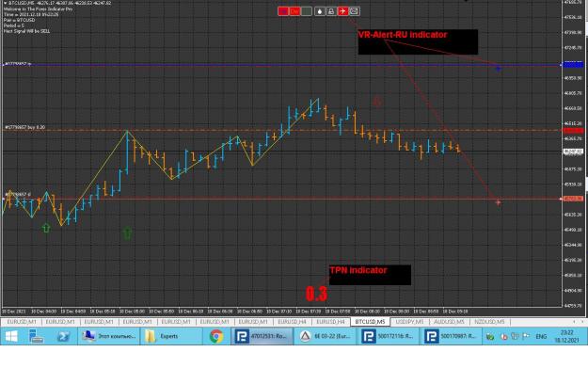Switch to the 500172116 terminal window
This screenshot has width=588, height=368.
coord(388,336)
